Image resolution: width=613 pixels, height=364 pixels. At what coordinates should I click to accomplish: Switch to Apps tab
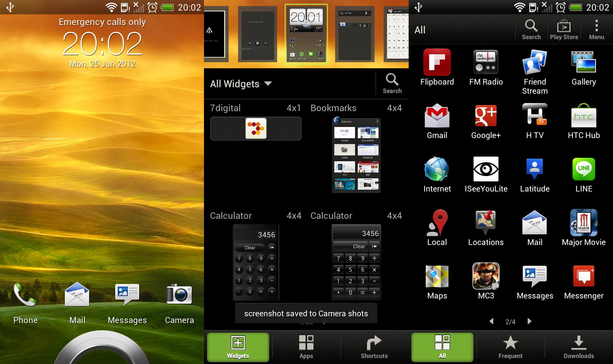coord(306,347)
